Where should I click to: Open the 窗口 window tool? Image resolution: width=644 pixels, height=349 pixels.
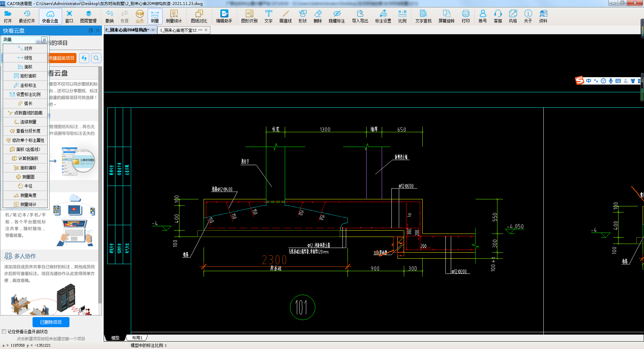[x=69, y=16]
